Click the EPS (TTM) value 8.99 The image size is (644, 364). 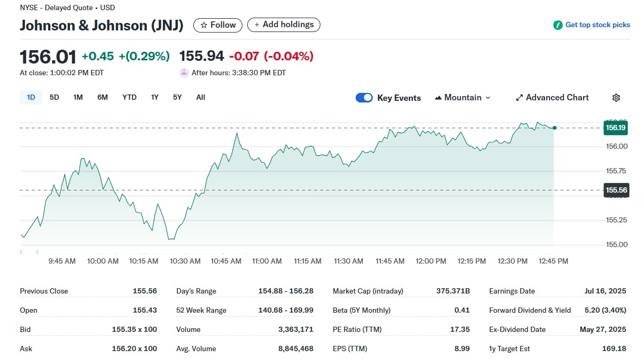tap(462, 349)
